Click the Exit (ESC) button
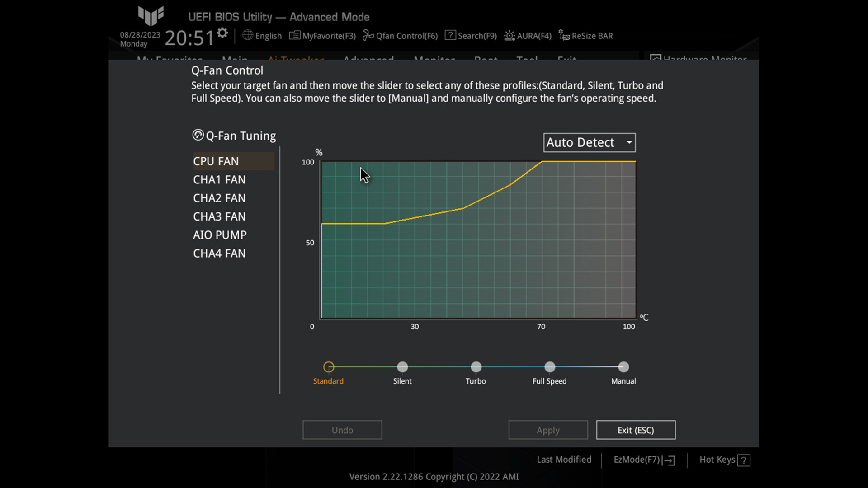This screenshot has width=868, height=488. [636, 430]
